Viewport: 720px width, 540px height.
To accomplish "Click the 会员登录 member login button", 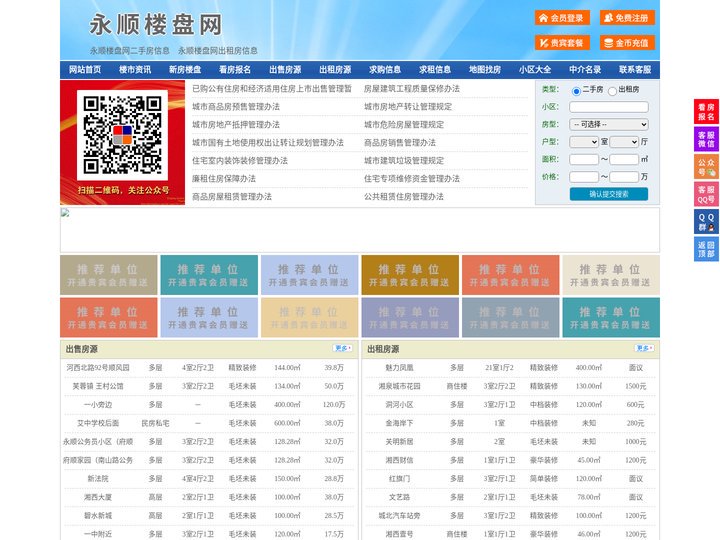I will point(562,18).
